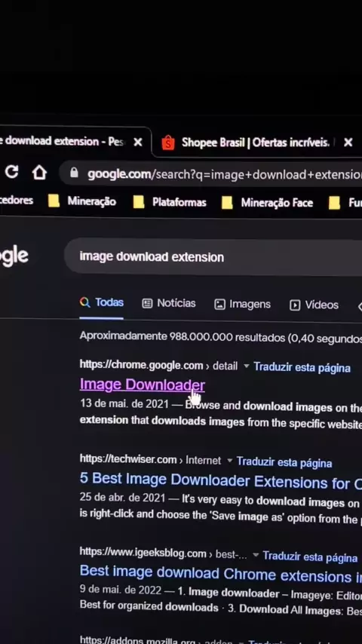Expand dropdown arrow beside techwiser.com result
Viewport: 362px width, 644px height.
coord(230,461)
